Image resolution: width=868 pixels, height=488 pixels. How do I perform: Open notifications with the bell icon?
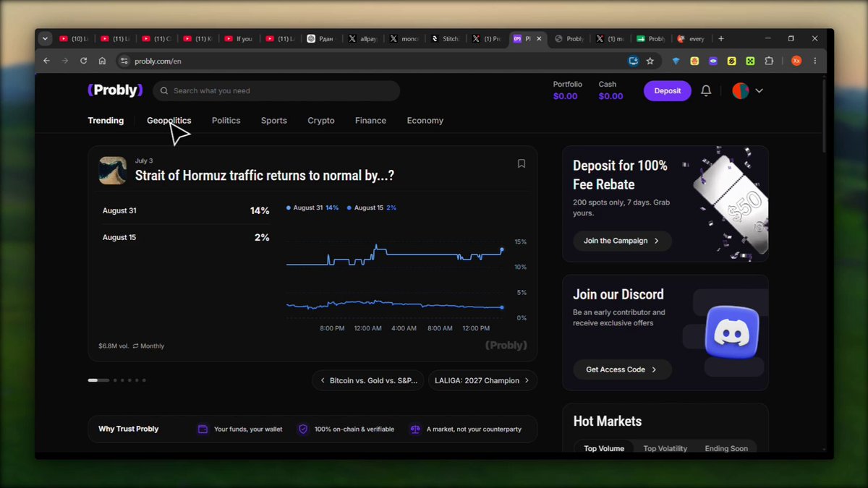pyautogui.click(x=706, y=90)
